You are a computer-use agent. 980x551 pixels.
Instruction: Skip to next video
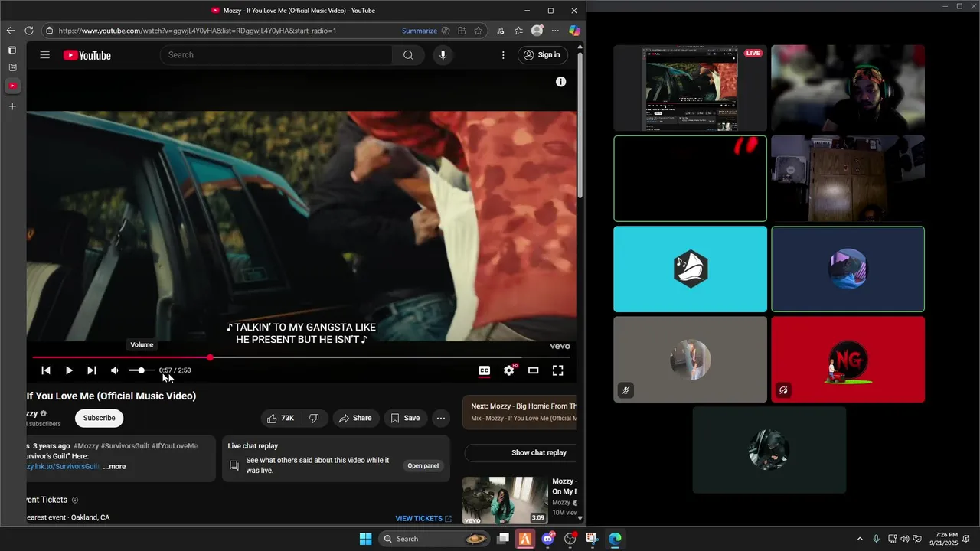pyautogui.click(x=92, y=370)
